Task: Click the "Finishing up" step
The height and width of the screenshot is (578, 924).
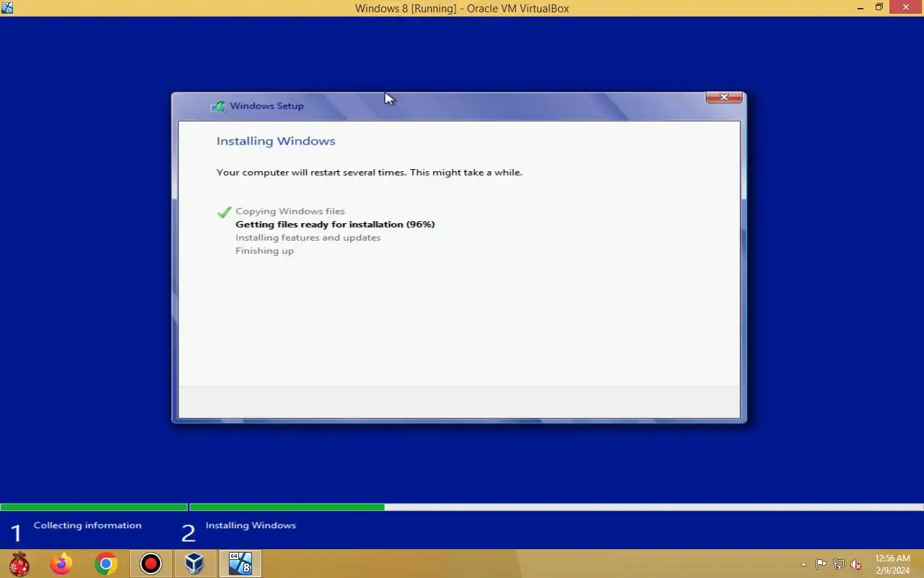Action: click(x=264, y=251)
